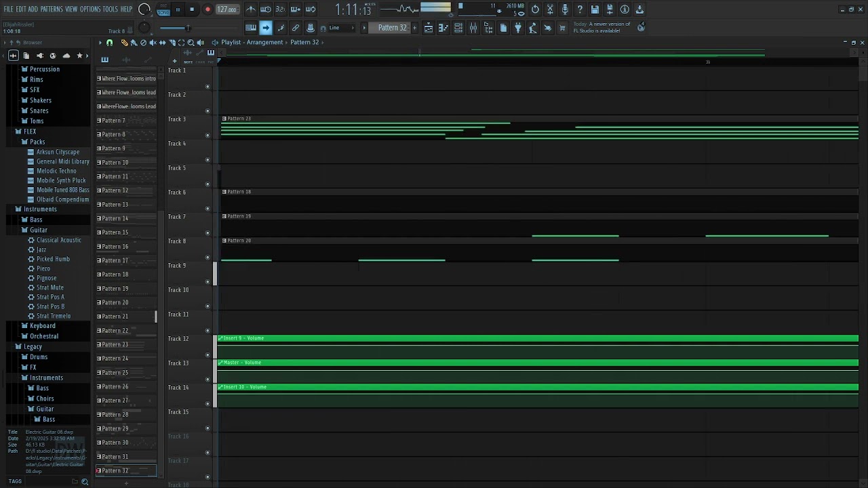Open the Playlist view icon
Image resolution: width=868 pixels, height=488 pixels.
click(429, 28)
